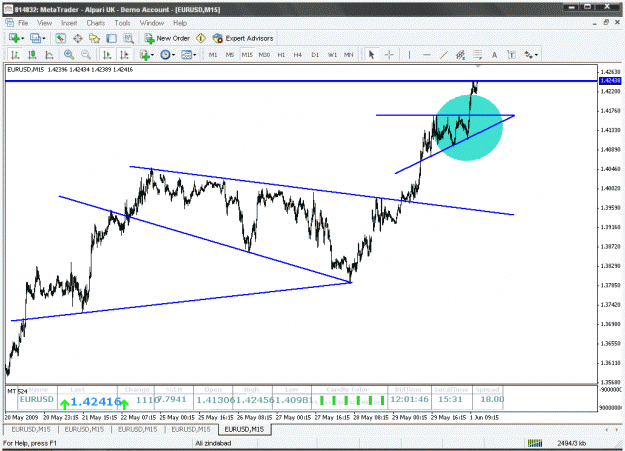Open the Help menu
The height and width of the screenshot is (451, 625).
coord(180,23)
